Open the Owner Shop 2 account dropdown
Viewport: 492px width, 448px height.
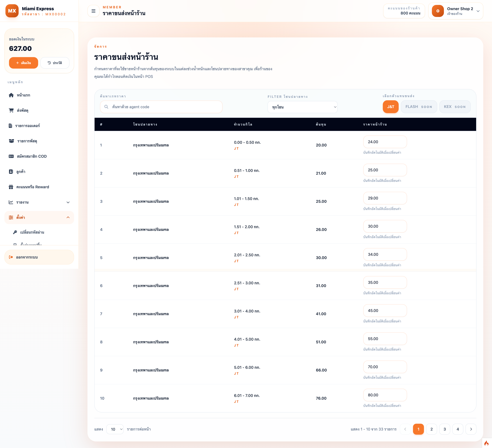point(455,11)
